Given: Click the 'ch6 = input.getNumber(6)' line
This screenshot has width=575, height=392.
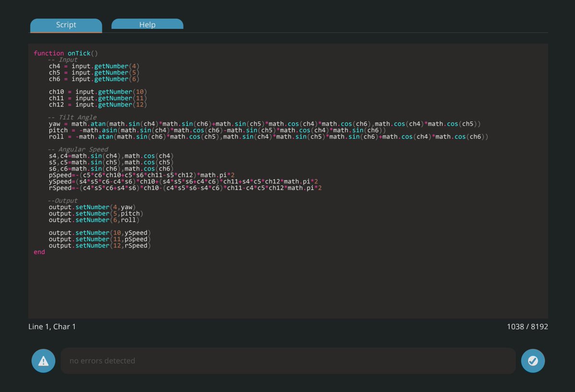Looking at the screenshot, I should [94, 79].
